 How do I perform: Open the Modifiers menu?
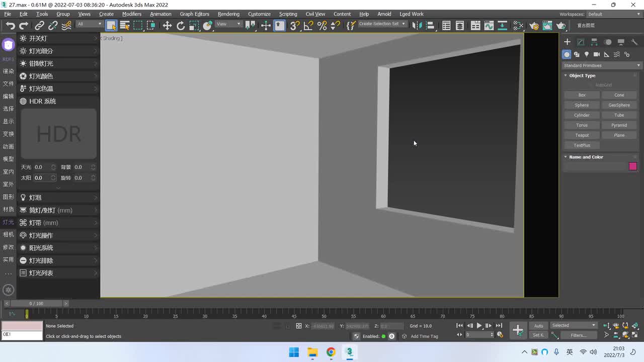point(132,14)
